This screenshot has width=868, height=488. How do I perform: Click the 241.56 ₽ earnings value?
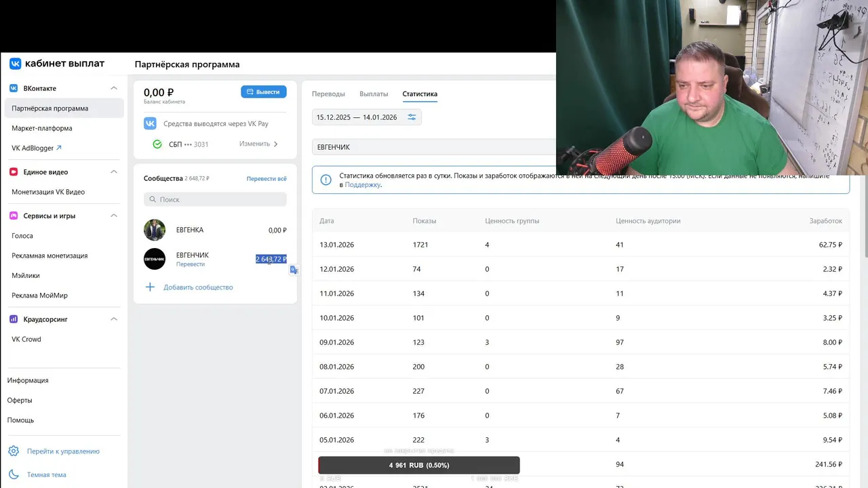829,464
